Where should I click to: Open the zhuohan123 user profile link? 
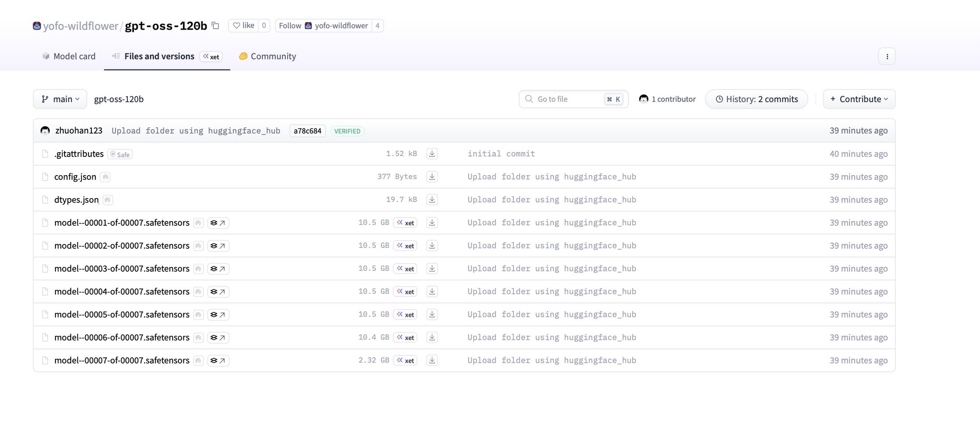tap(78, 131)
